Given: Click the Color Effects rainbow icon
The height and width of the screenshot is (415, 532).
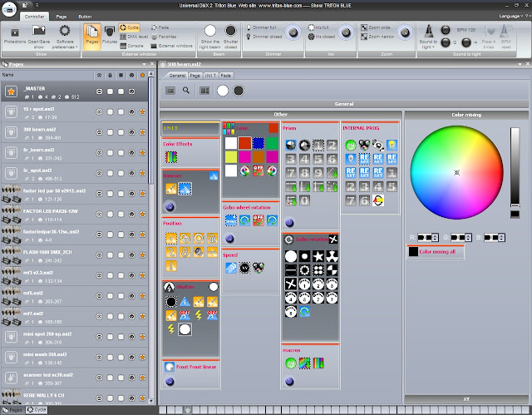Looking at the screenshot, I should [x=171, y=156].
